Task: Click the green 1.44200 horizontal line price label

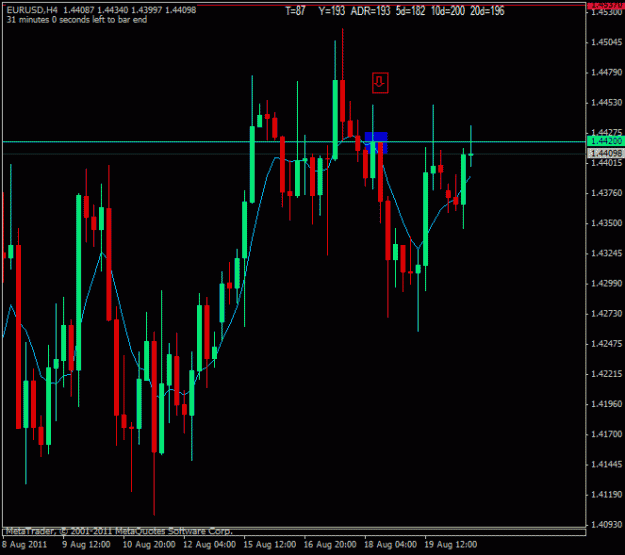Action: 606,141
